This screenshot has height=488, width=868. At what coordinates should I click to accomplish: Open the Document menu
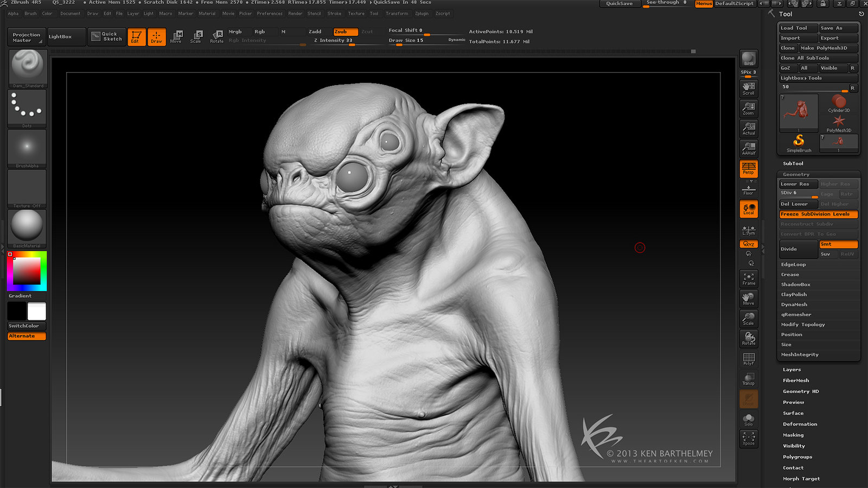71,14
